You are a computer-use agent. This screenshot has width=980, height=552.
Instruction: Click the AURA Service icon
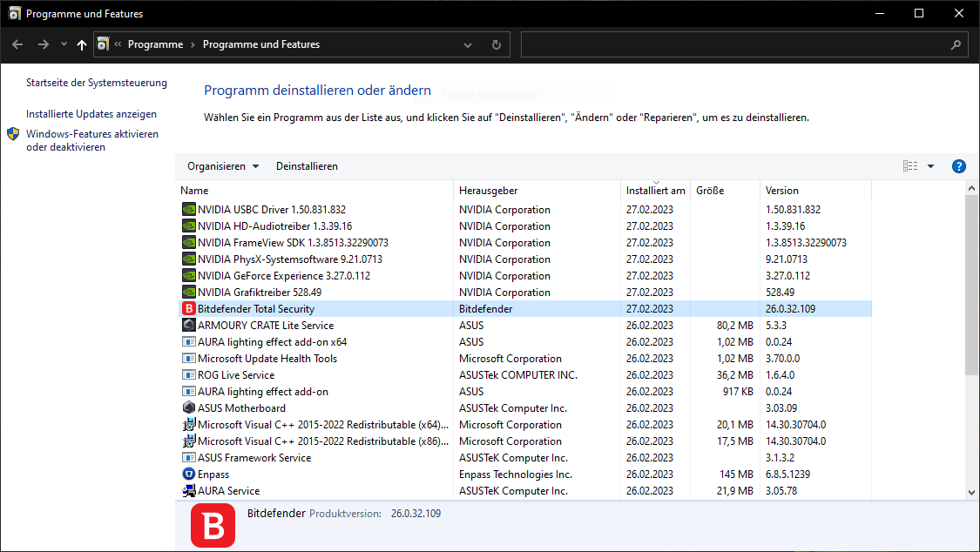[x=189, y=491]
